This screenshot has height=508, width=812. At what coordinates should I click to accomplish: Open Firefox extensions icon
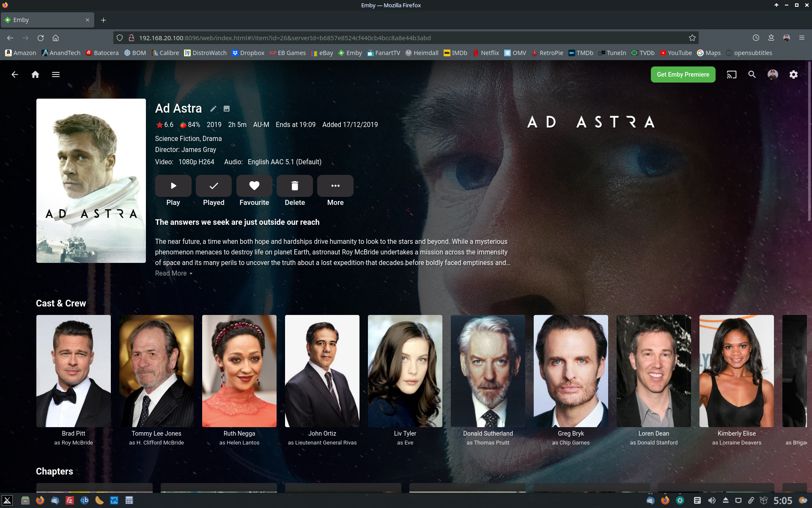coord(771,38)
